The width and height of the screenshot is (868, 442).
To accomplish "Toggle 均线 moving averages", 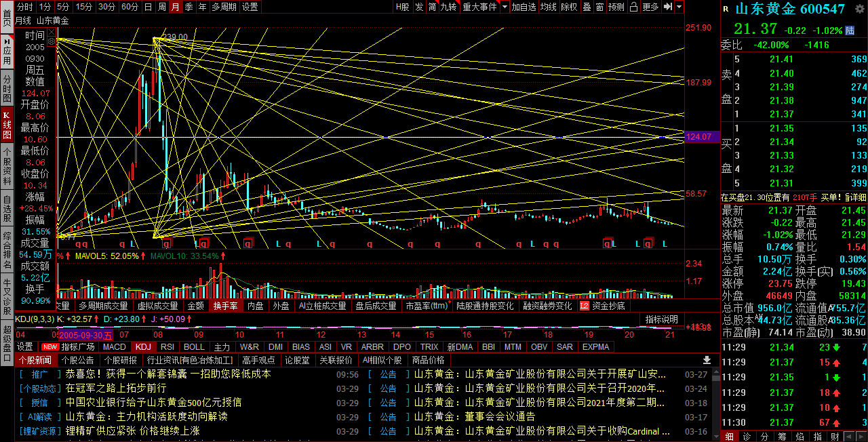I will click(549, 7).
